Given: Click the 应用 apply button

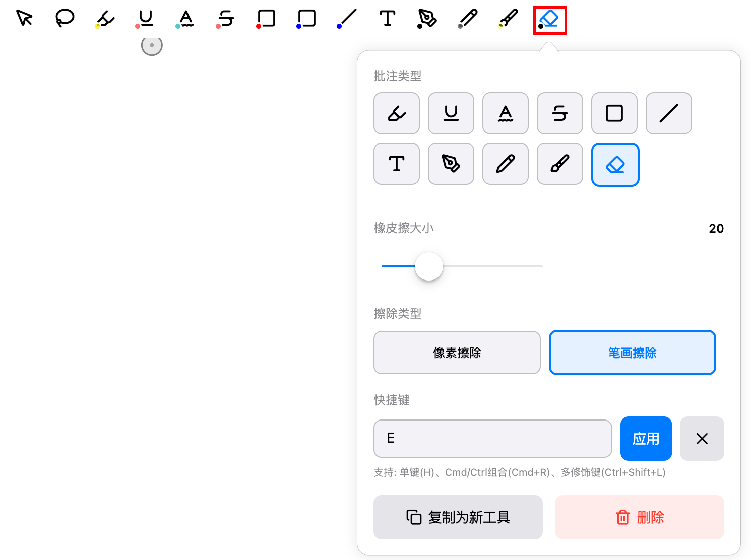Looking at the screenshot, I should point(646,439).
